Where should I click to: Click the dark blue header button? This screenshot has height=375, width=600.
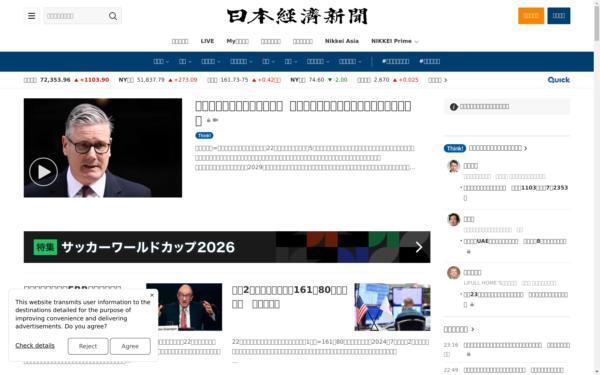pyautogui.click(x=558, y=16)
